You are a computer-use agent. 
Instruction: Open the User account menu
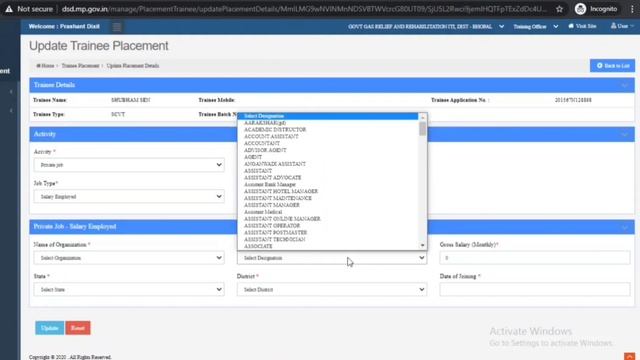[622, 26]
